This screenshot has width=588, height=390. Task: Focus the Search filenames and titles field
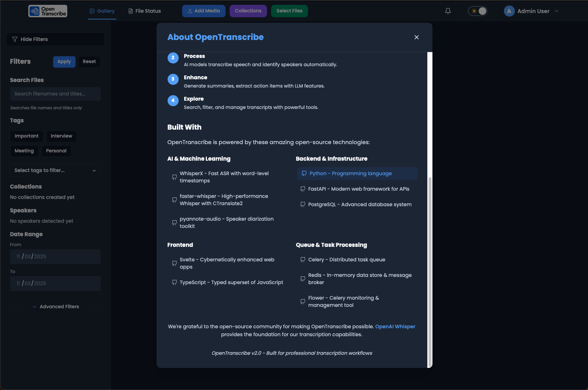(x=55, y=94)
